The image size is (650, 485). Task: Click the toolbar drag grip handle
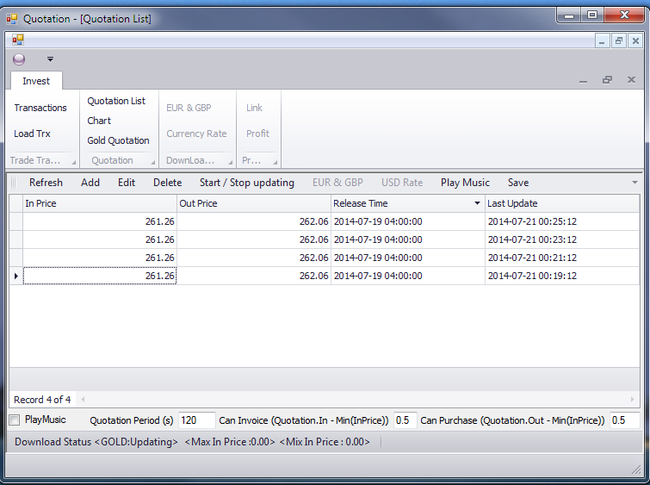pyautogui.click(x=13, y=182)
